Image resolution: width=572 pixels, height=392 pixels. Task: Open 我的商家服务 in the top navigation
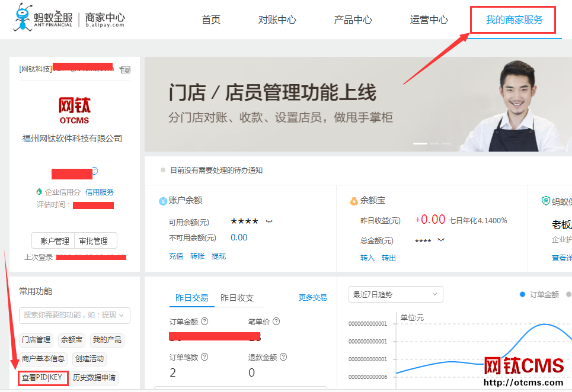tap(514, 20)
